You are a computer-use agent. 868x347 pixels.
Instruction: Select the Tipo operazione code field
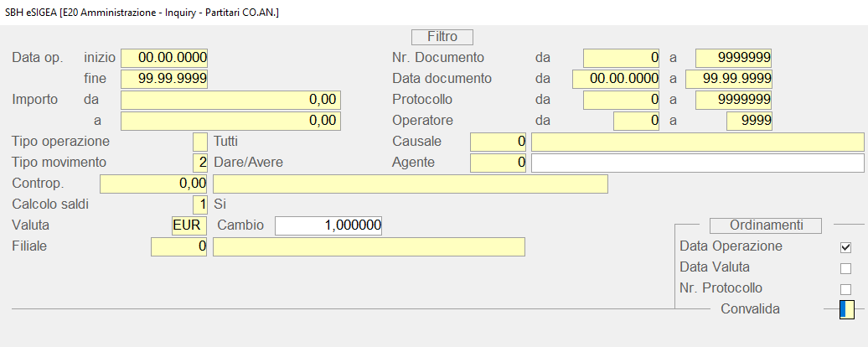pyautogui.click(x=200, y=141)
